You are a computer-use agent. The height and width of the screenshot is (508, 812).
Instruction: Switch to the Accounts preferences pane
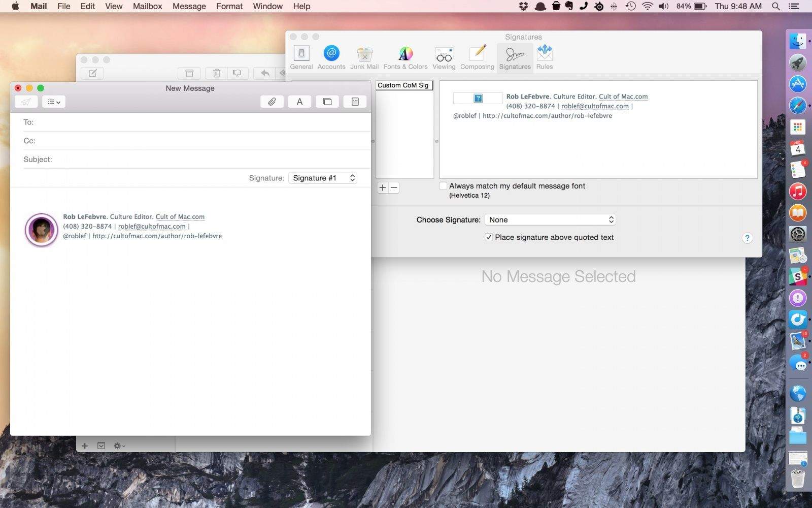pyautogui.click(x=331, y=56)
